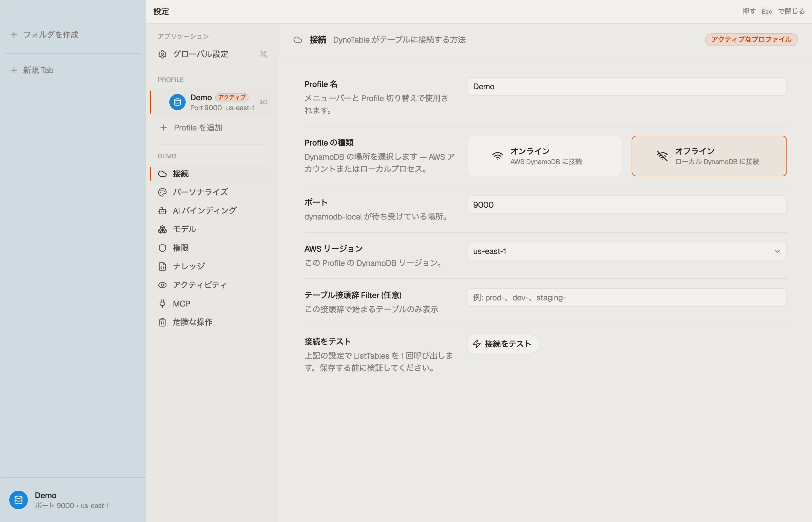Click the wifi icon on the オンライン card

pos(497,156)
